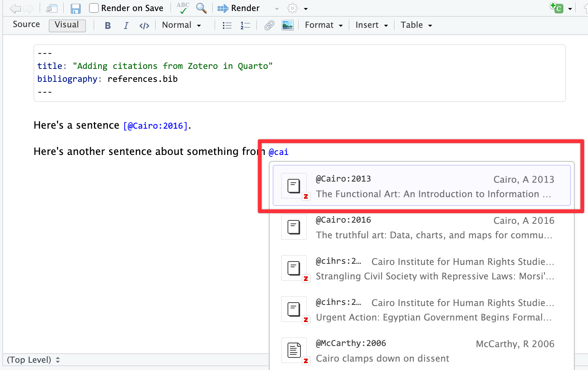588x370 pixels.
Task: Click the Render button
Action: [x=239, y=8]
